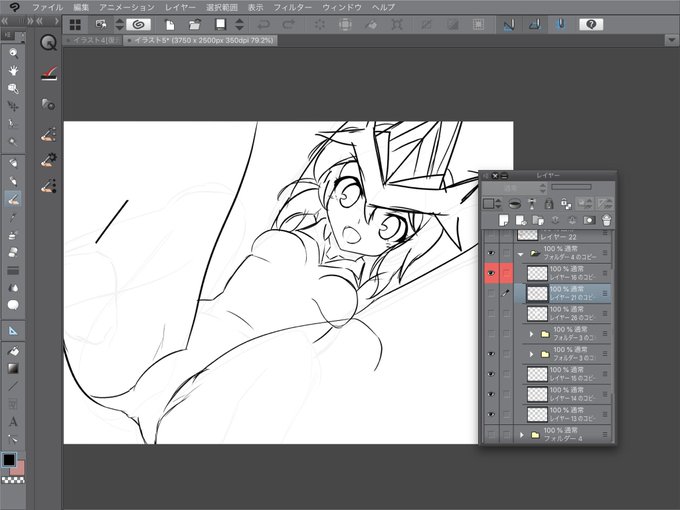Viewport: 680px width, 510px height.
Task: Select the Figure line tool
Action: coord(13,386)
